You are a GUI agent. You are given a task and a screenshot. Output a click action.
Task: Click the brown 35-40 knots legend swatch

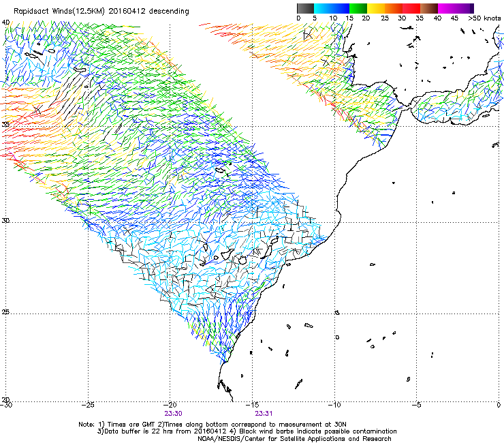click(429, 8)
